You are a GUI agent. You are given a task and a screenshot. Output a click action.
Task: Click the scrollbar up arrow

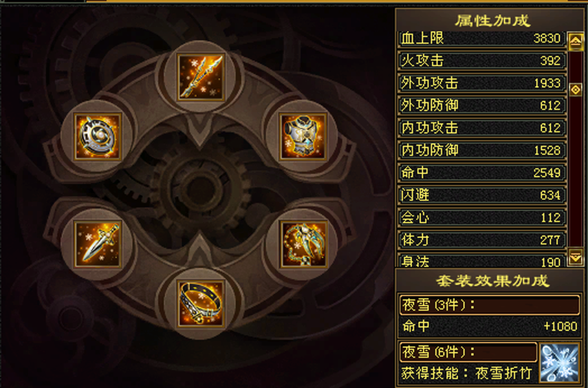point(576,41)
